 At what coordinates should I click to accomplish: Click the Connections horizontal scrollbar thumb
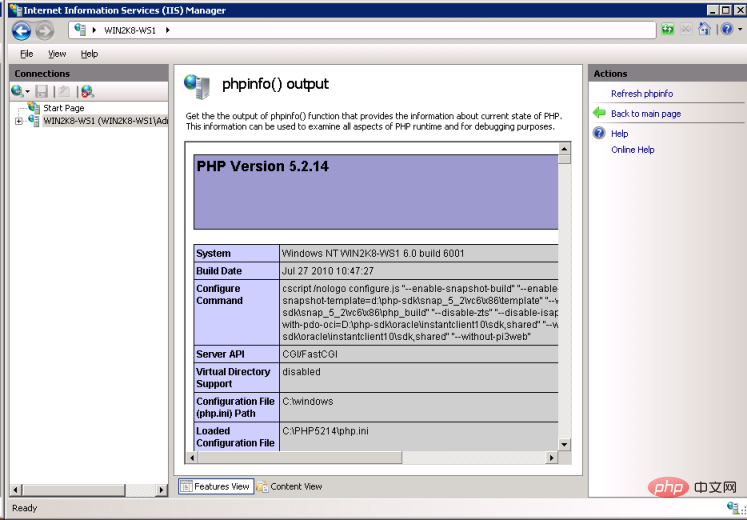click(73, 490)
